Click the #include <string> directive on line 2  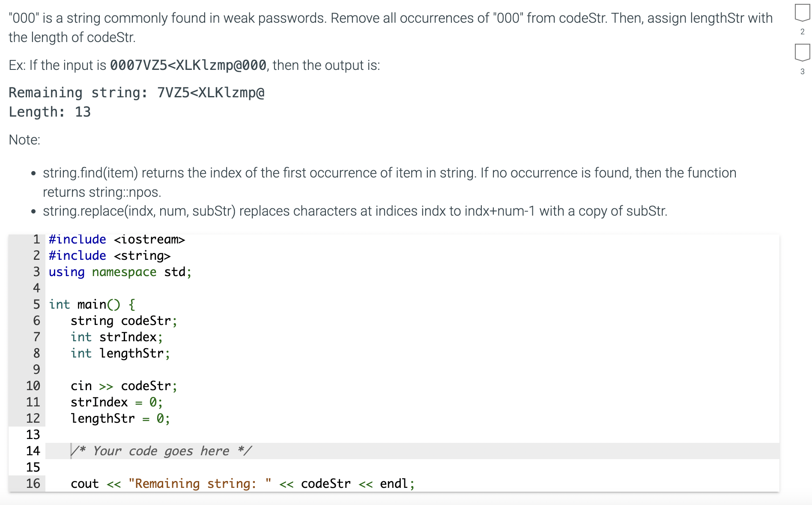click(x=109, y=256)
